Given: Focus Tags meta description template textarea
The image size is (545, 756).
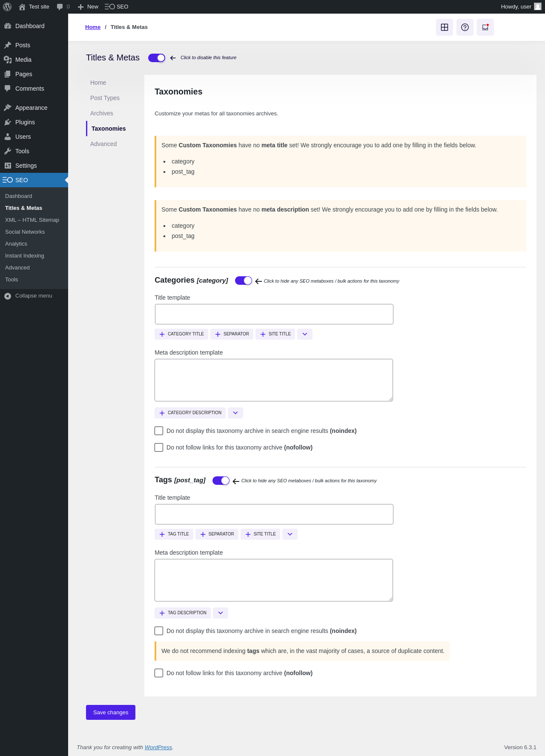Looking at the screenshot, I should coord(274,580).
